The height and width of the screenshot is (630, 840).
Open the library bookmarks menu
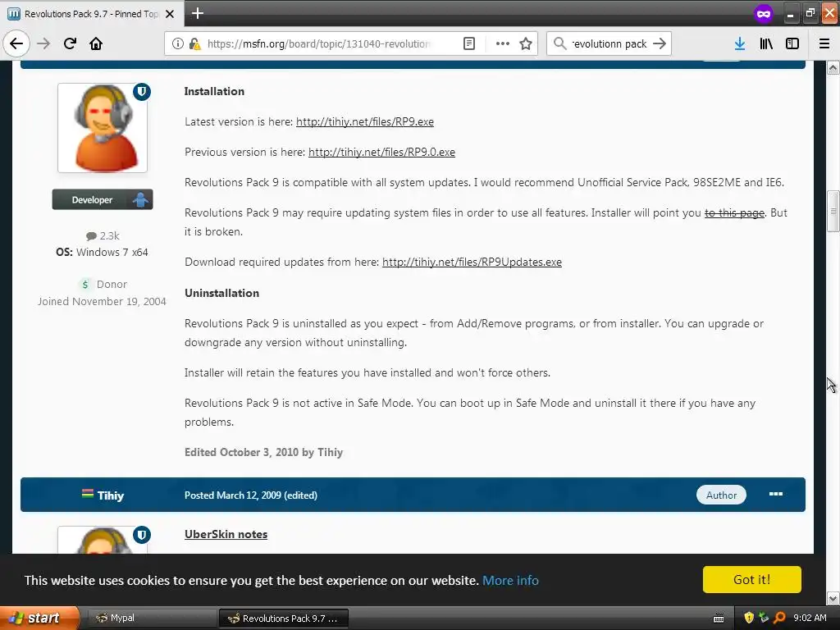click(x=766, y=43)
